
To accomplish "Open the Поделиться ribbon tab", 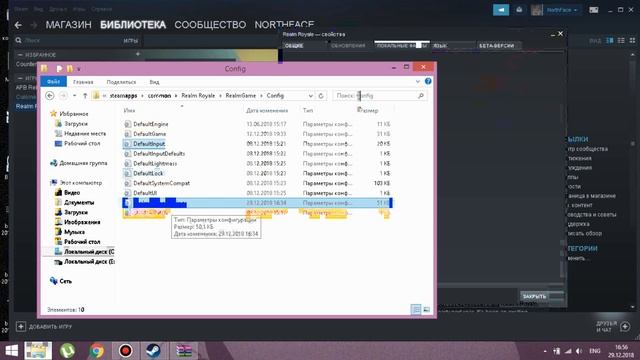I will 121,82.
